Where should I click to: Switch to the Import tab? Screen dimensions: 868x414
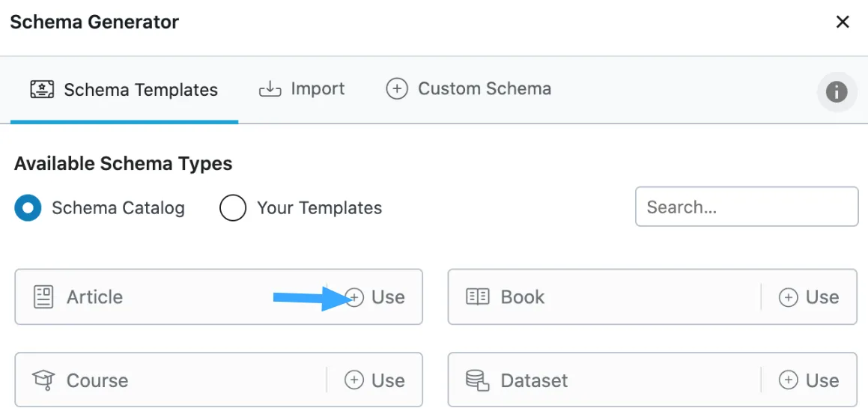302,89
